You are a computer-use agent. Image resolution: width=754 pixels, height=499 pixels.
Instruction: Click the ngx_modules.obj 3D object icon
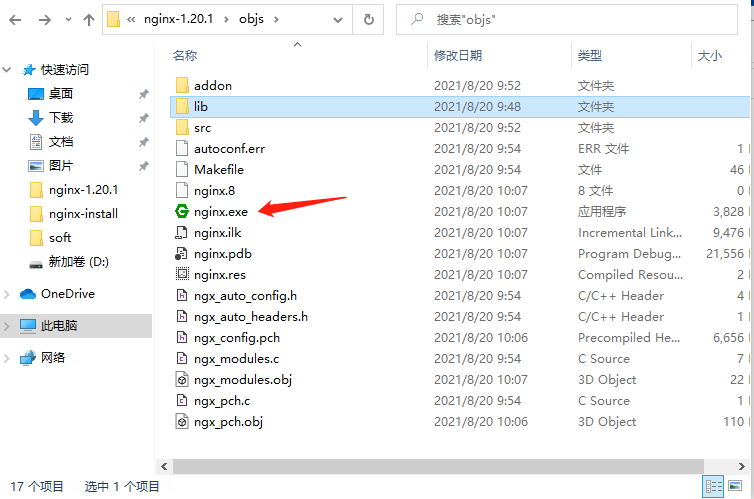(182, 380)
